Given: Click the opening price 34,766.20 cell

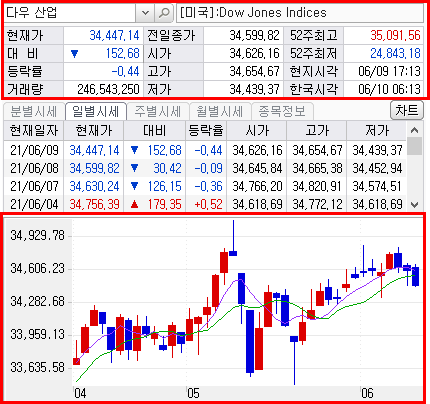Looking at the screenshot, I should (257, 186).
